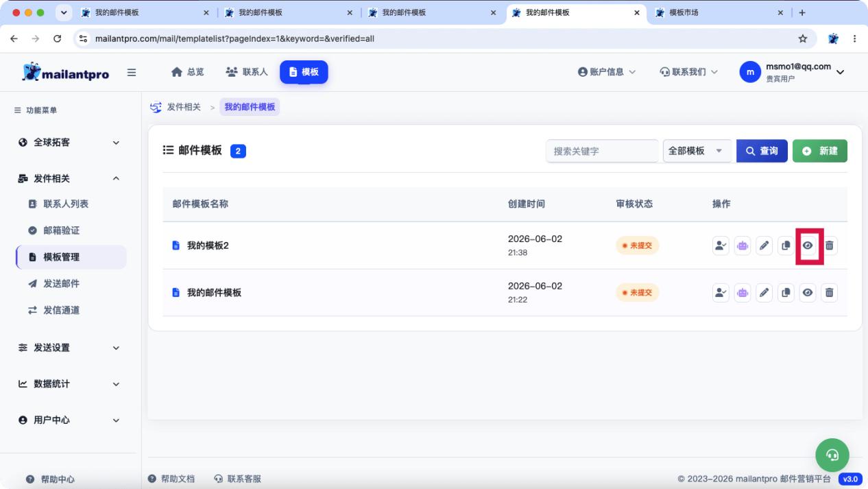The height and width of the screenshot is (489, 868).
Task: Open 联系人 in the top navigation
Action: [246, 72]
